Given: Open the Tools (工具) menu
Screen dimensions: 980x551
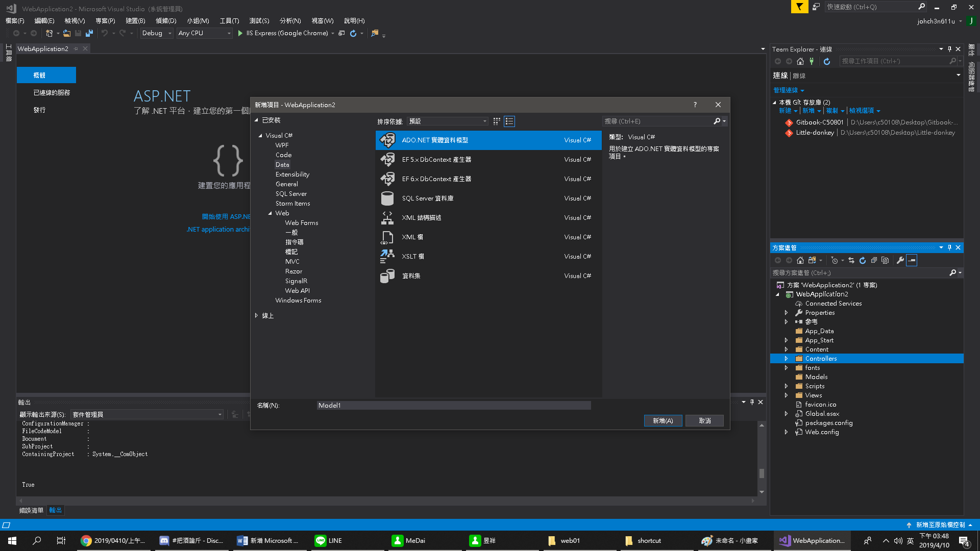Looking at the screenshot, I should click(229, 21).
